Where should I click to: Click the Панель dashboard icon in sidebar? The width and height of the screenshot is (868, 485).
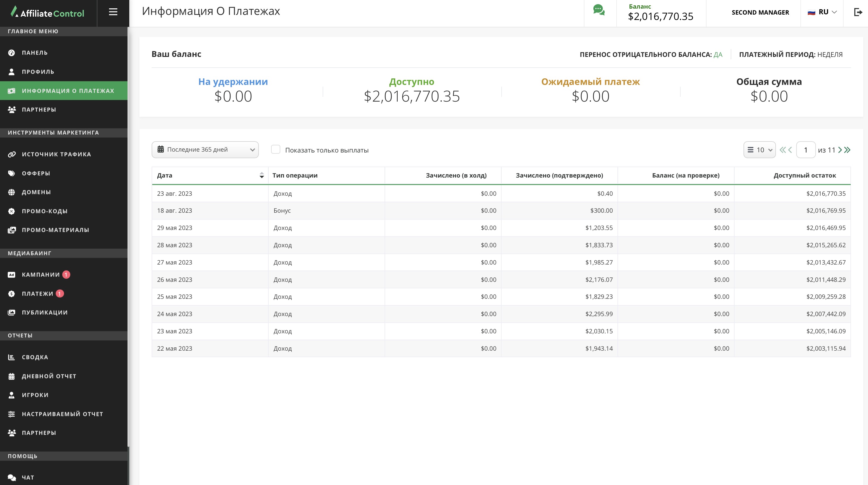point(12,53)
